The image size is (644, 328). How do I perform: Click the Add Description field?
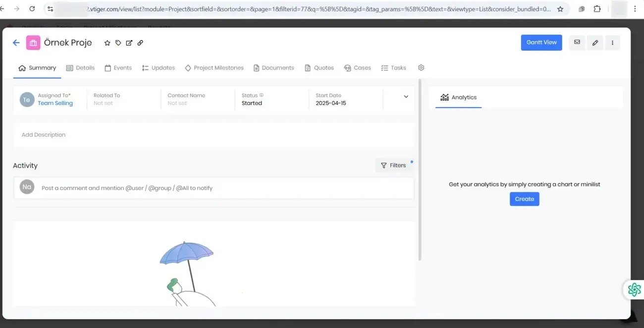[214, 135]
